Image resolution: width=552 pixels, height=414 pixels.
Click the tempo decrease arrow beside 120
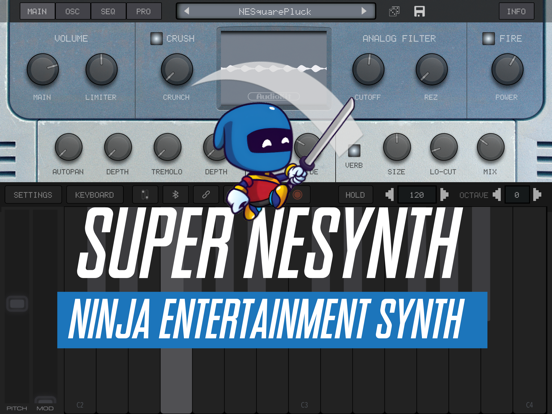[389, 195]
